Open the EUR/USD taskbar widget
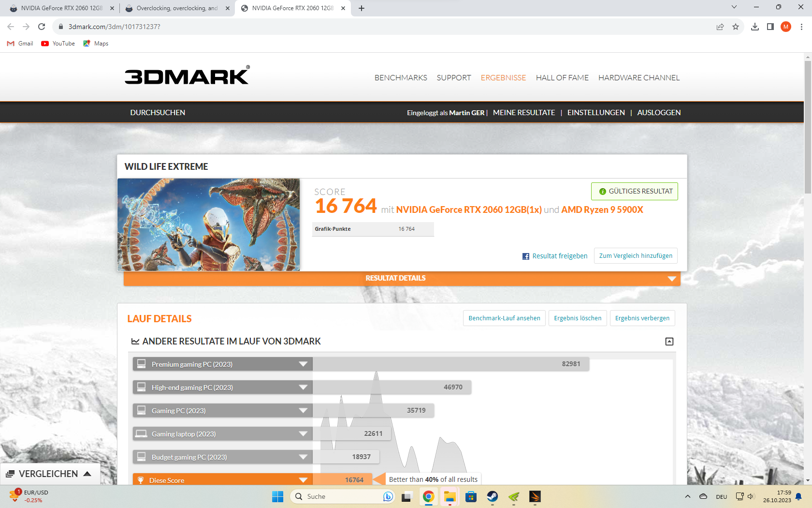Viewport: 812px width, 508px height. tap(29, 496)
